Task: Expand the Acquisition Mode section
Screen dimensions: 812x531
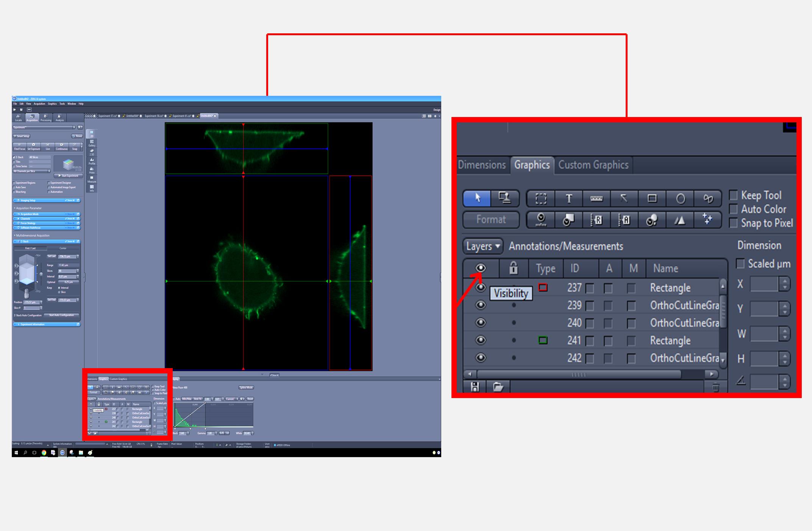Action: tap(47, 214)
